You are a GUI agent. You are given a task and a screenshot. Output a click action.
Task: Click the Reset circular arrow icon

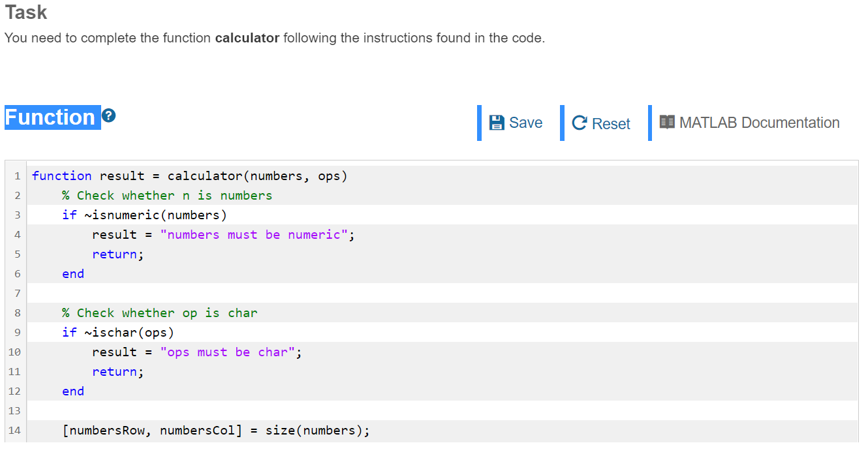(x=579, y=123)
